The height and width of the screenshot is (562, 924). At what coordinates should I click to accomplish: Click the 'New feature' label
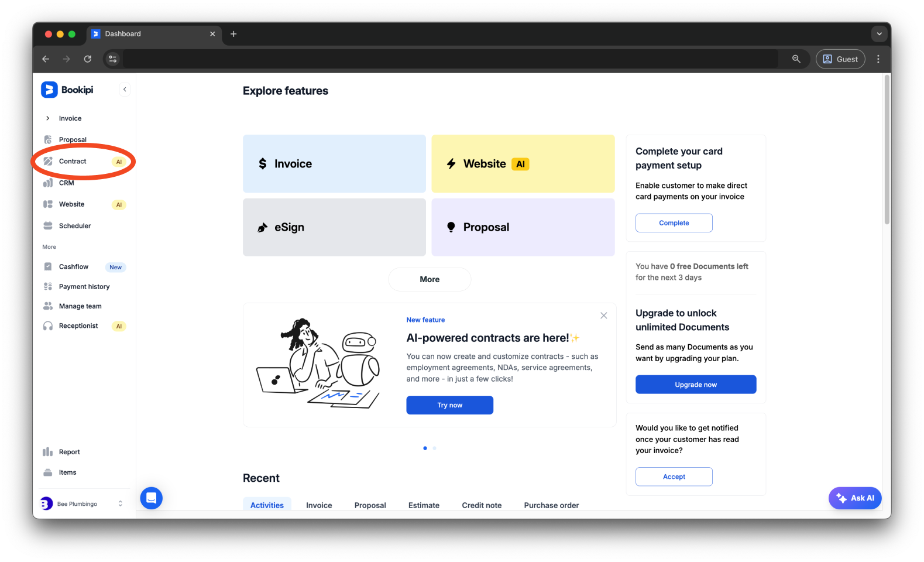[425, 320]
